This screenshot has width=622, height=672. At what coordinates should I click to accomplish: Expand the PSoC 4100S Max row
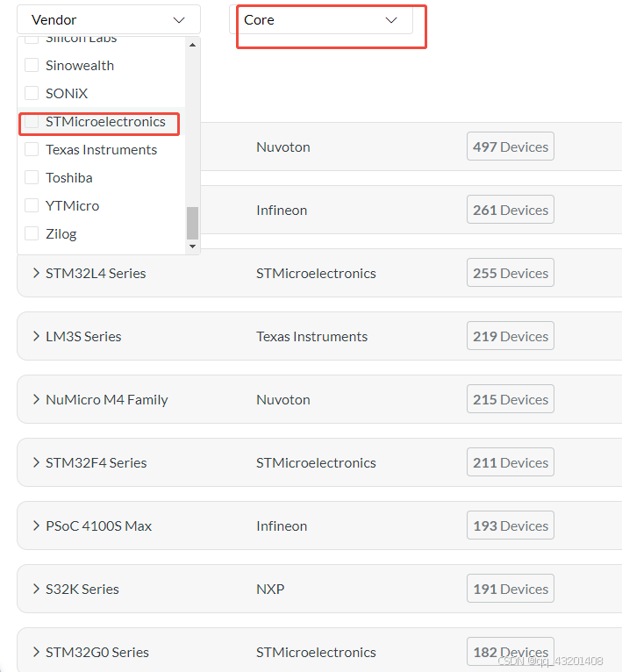(37, 525)
